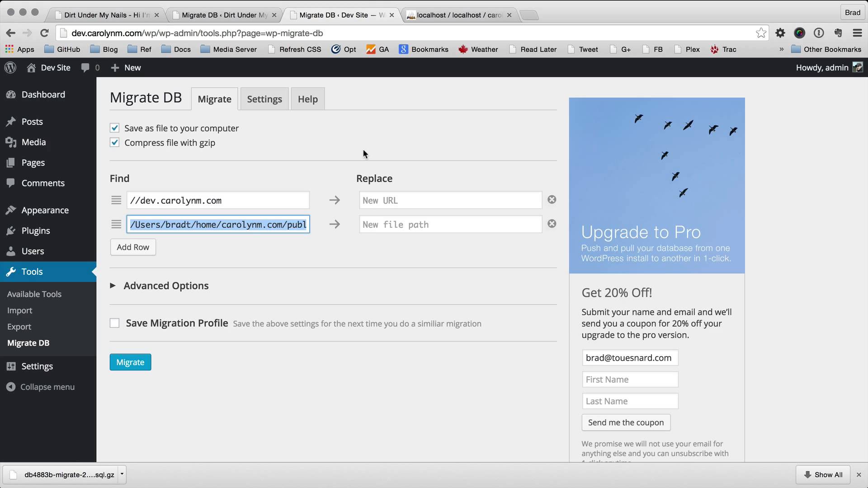Open the comments bubble in the admin bar

tap(85, 68)
